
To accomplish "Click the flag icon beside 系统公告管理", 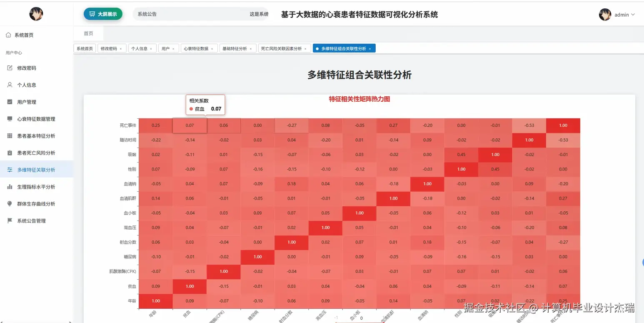I will (10, 221).
